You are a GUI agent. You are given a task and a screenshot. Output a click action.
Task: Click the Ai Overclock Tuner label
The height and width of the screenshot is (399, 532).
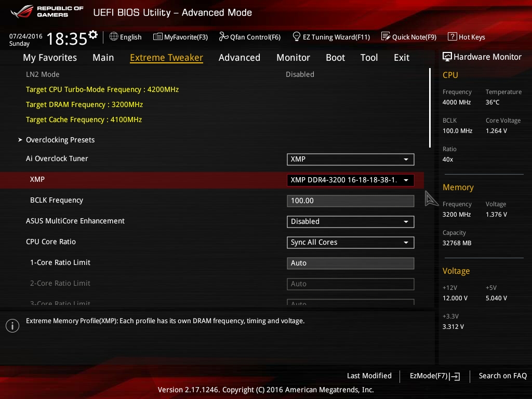pyautogui.click(x=57, y=158)
